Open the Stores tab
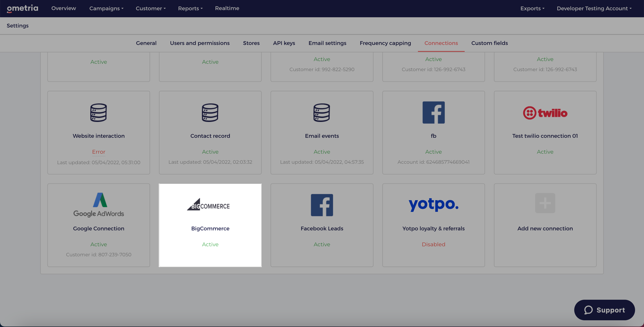The width and height of the screenshot is (644, 327). pos(251,43)
